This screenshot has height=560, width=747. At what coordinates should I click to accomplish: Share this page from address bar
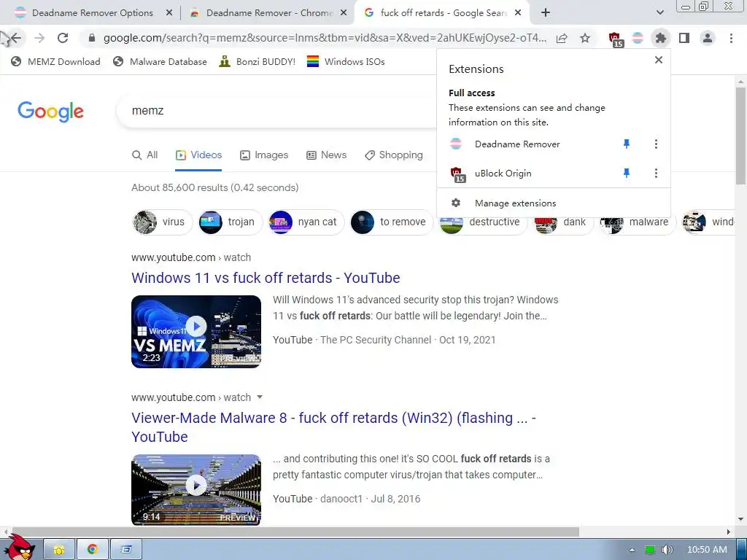pos(562,38)
